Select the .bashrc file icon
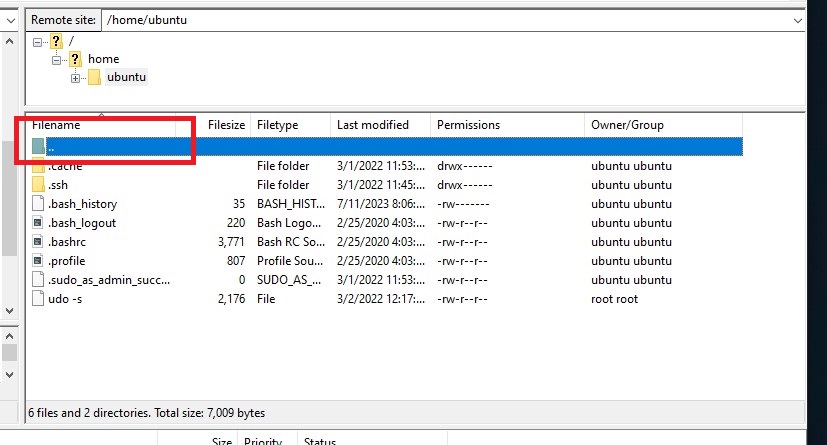 click(x=38, y=242)
